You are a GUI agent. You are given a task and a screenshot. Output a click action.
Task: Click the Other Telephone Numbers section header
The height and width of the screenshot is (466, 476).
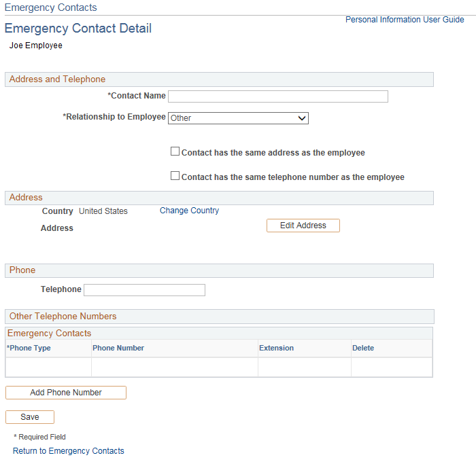(x=63, y=317)
